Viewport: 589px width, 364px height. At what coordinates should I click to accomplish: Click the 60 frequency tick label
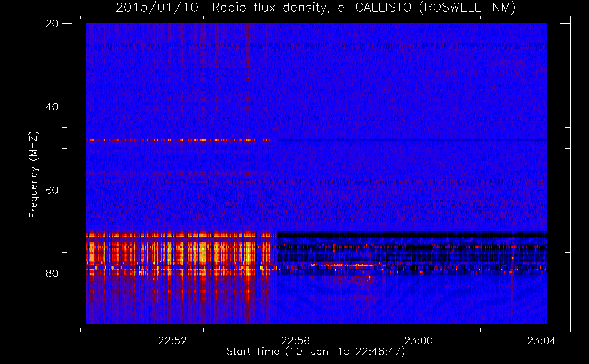[x=52, y=190]
